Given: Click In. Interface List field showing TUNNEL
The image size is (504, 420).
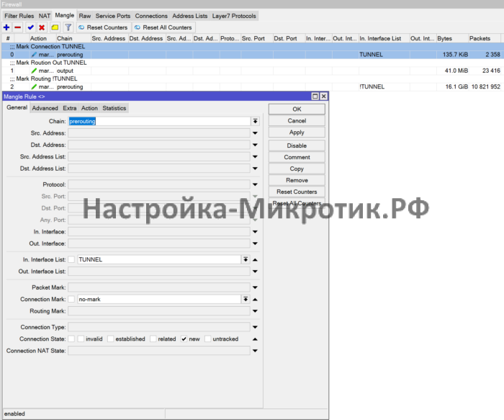Looking at the screenshot, I should click(159, 259).
